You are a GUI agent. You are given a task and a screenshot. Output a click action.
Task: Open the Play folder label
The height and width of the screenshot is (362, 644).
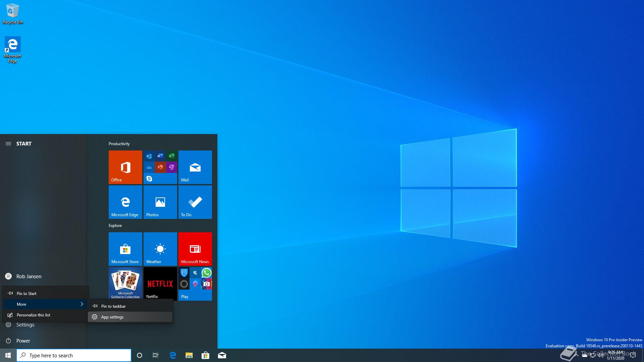[184, 297]
